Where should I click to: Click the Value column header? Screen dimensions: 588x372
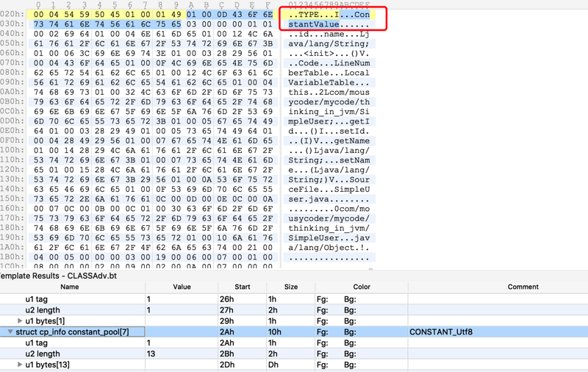click(x=182, y=287)
